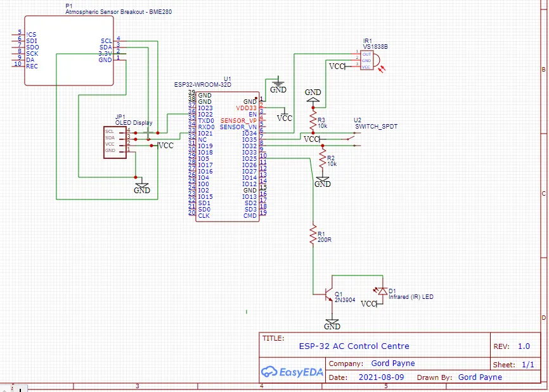The image size is (549, 392).
Task: Click the CMD pin label
Action: pyautogui.click(x=250, y=216)
